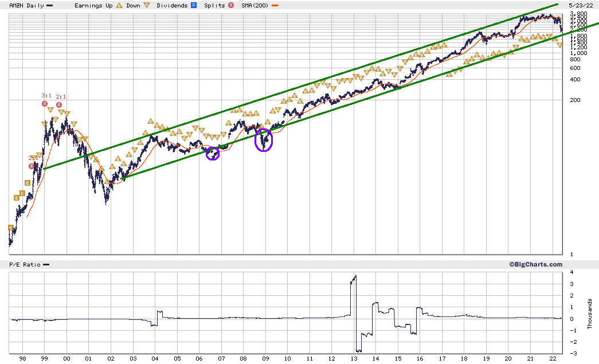
Task: Click the SMA(200) legend label
Action: point(255,6)
